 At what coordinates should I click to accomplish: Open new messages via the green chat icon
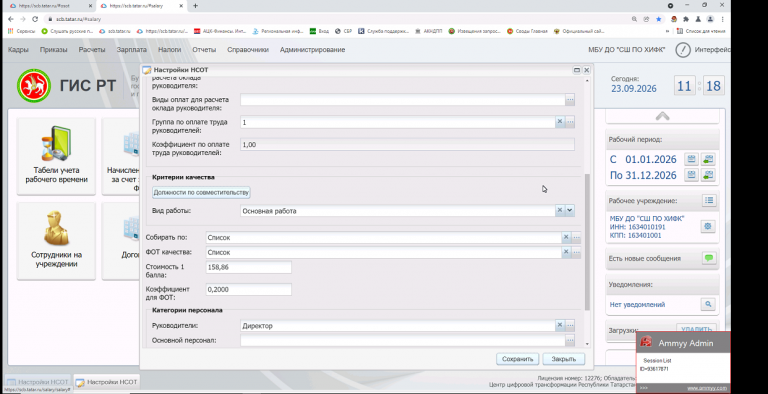(x=709, y=258)
